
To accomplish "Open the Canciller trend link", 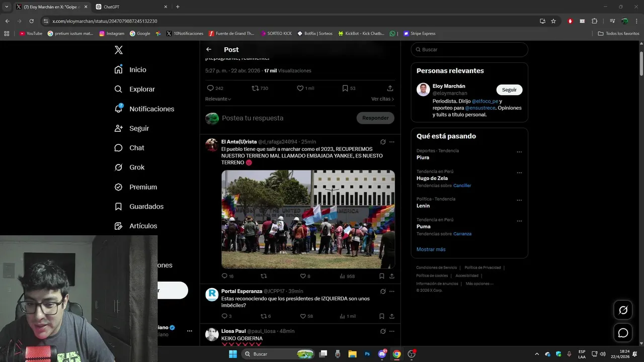I will coord(462,186).
